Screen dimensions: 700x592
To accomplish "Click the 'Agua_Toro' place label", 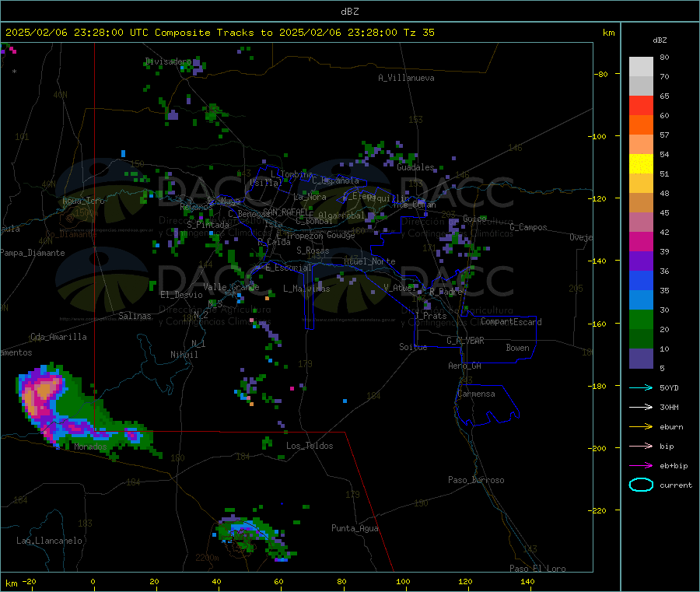I will [x=83, y=201].
